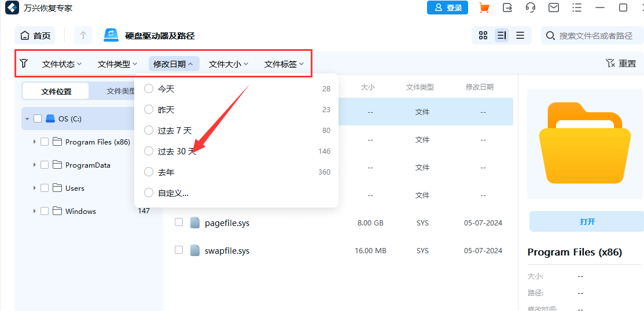Sort by the 文件类型 column header

(x=420, y=87)
